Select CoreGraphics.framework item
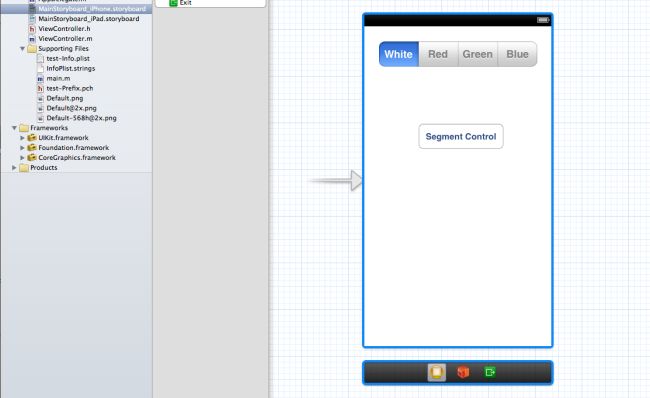The height and width of the screenshot is (398, 650). click(77, 158)
